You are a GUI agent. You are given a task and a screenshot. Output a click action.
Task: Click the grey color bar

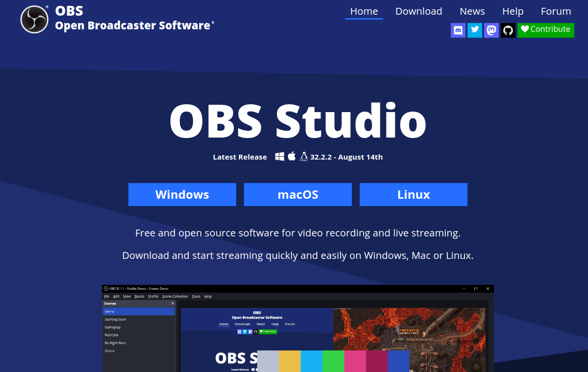pyautogui.click(x=268, y=361)
